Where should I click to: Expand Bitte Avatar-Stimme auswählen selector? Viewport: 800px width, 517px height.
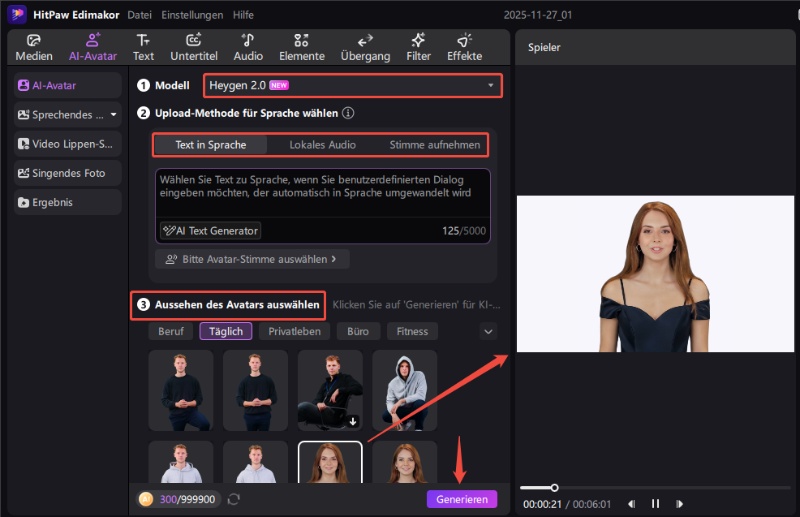click(x=246, y=259)
